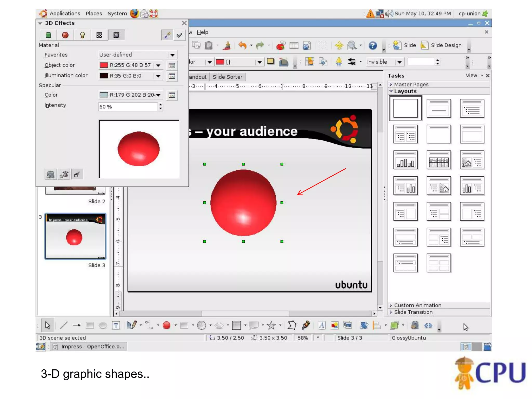Pick the Stars shape tool

click(x=271, y=325)
